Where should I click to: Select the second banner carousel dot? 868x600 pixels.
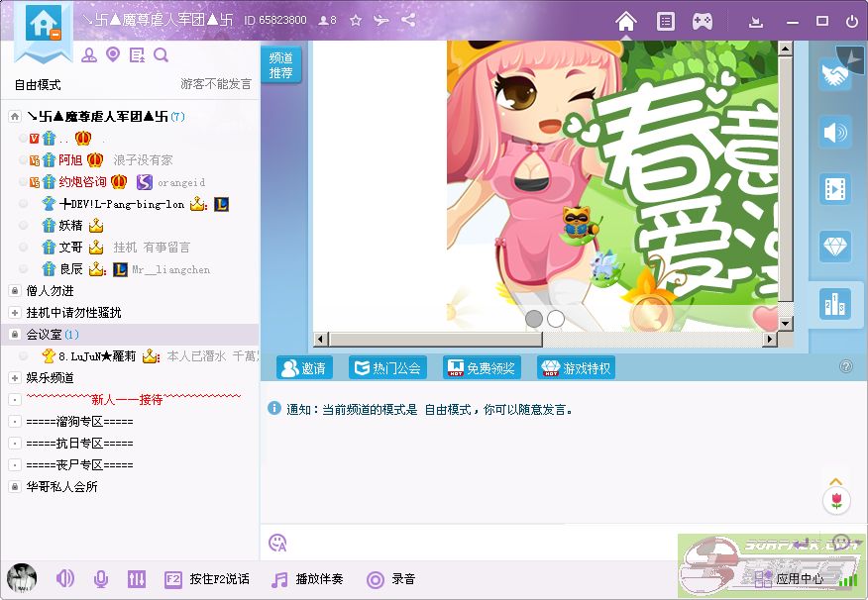(556, 319)
